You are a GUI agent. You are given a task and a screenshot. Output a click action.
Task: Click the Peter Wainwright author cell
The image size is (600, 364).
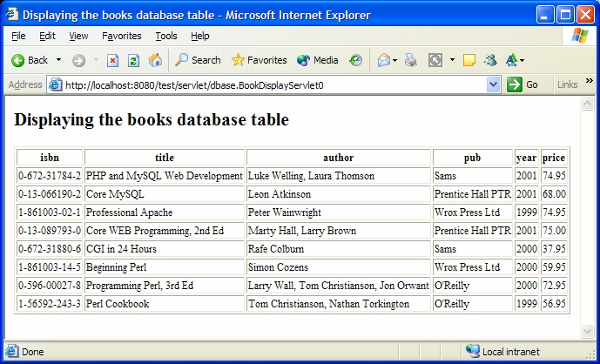[x=339, y=212]
